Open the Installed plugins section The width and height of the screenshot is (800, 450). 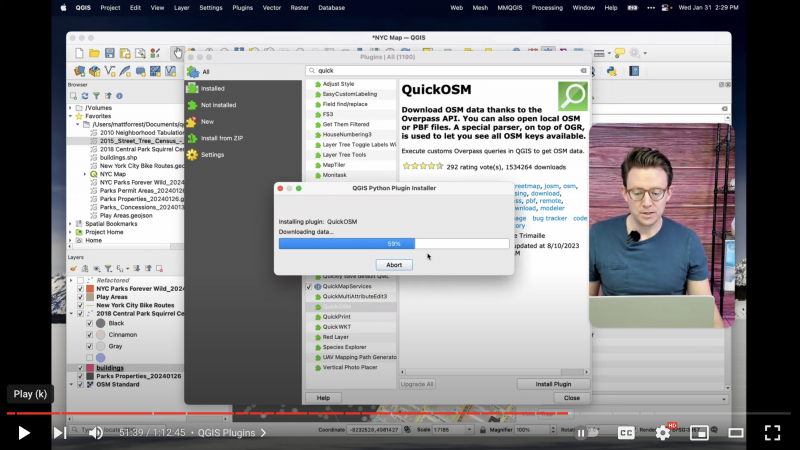pyautogui.click(x=212, y=88)
